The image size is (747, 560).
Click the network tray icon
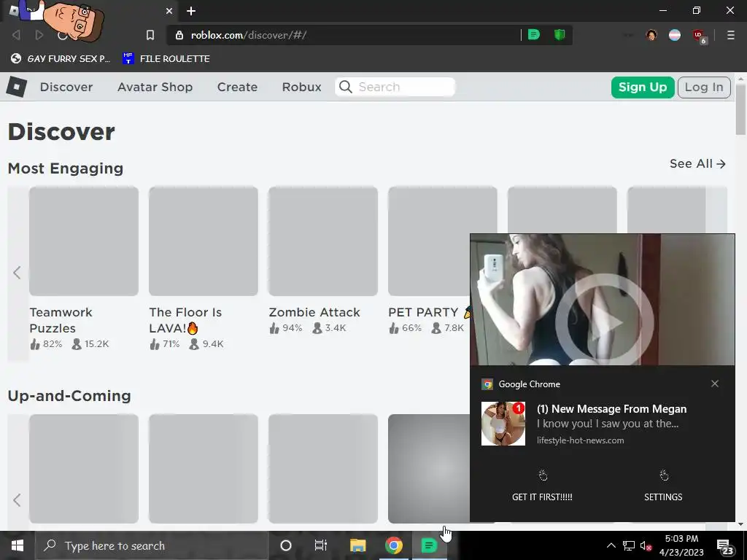pos(628,545)
